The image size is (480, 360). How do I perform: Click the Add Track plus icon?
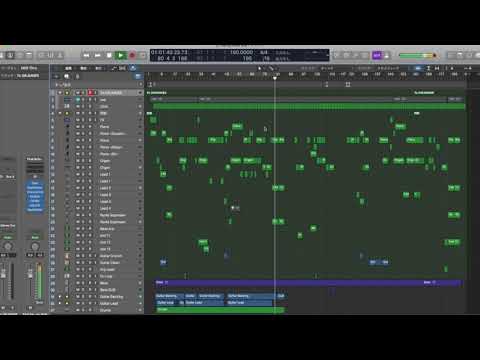tap(55, 76)
